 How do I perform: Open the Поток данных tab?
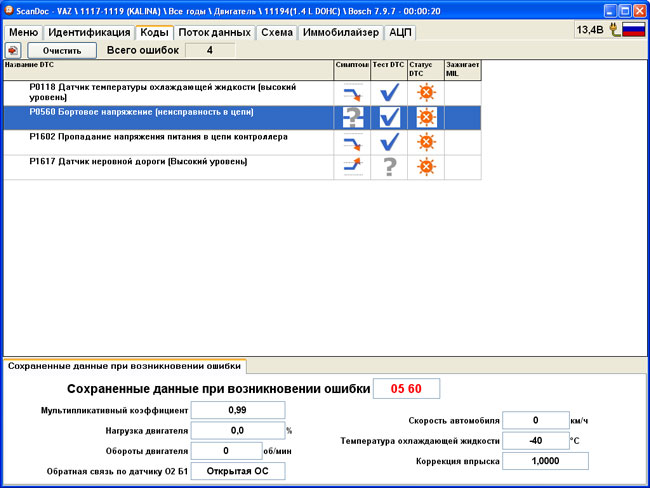click(x=214, y=32)
